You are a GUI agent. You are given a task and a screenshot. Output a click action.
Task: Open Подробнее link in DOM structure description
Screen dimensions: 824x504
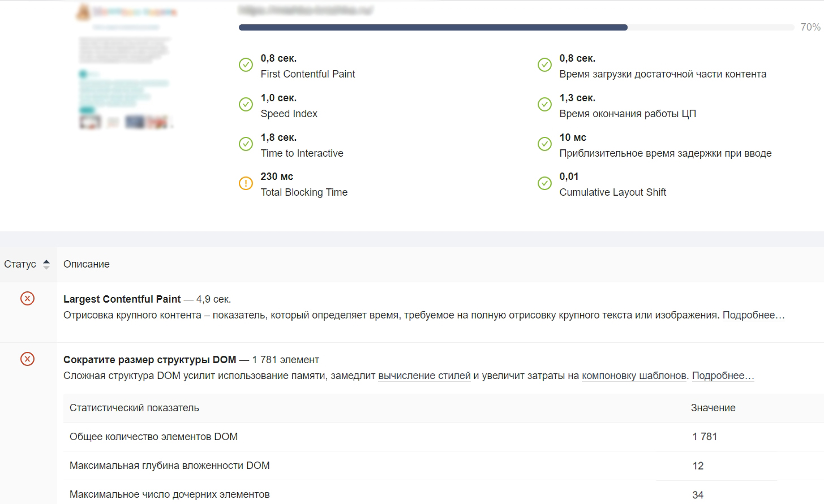tap(723, 376)
